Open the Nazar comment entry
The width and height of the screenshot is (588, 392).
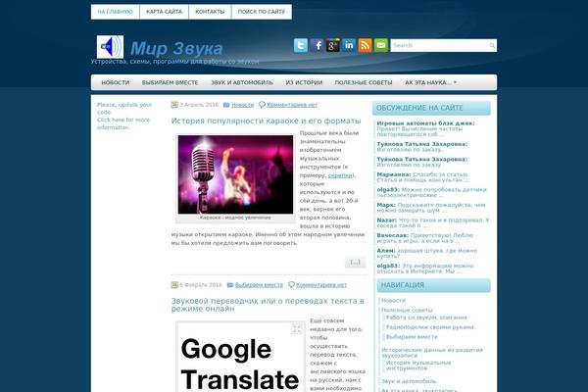click(x=433, y=222)
